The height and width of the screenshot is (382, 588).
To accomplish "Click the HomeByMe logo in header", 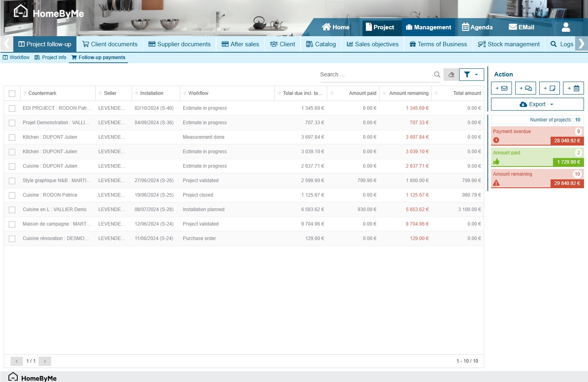I will pos(49,13).
